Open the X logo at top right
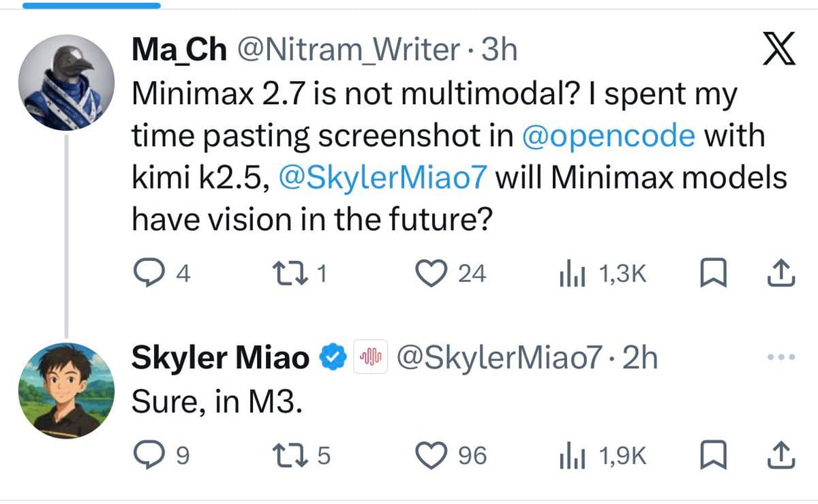818x504 pixels. pyautogui.click(x=778, y=49)
